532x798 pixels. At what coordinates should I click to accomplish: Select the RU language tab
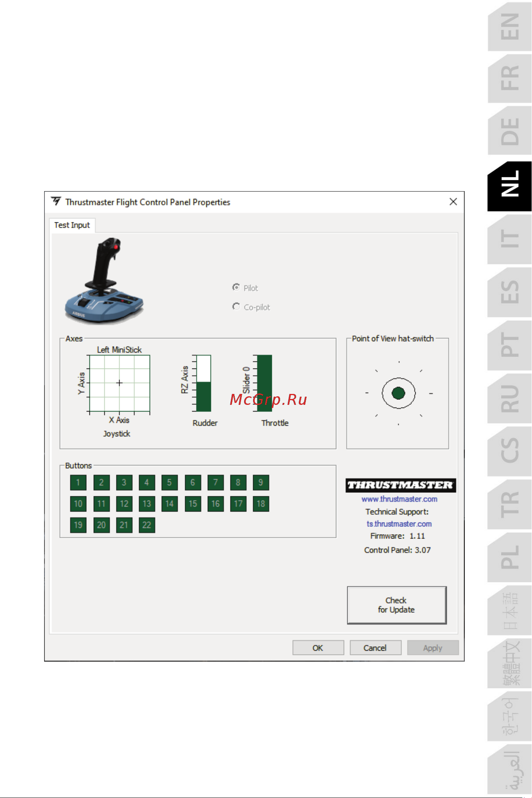click(x=510, y=398)
